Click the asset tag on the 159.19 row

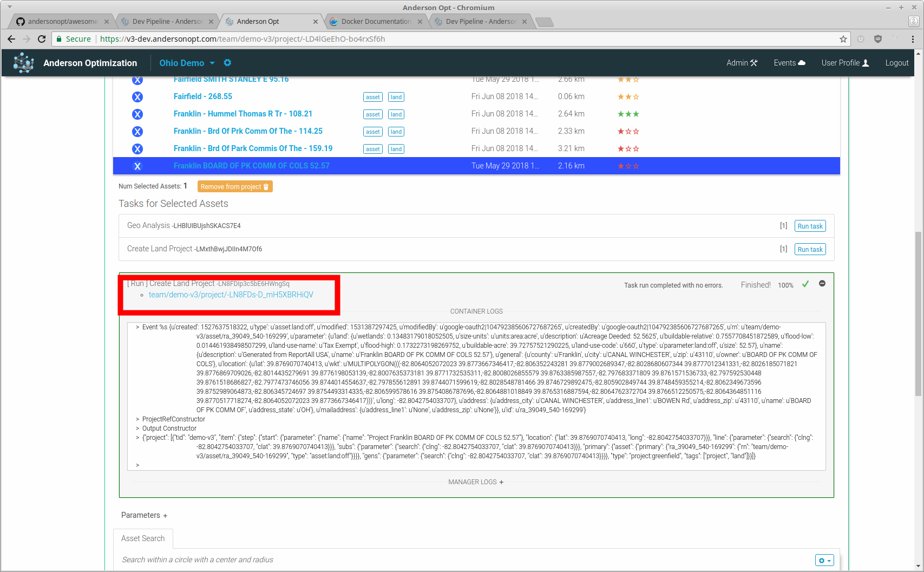(373, 149)
